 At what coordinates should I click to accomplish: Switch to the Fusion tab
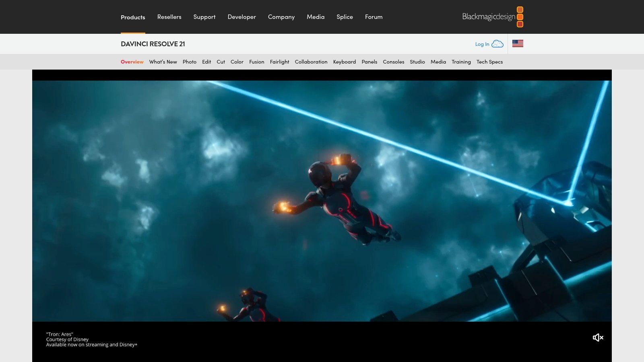coord(257,62)
